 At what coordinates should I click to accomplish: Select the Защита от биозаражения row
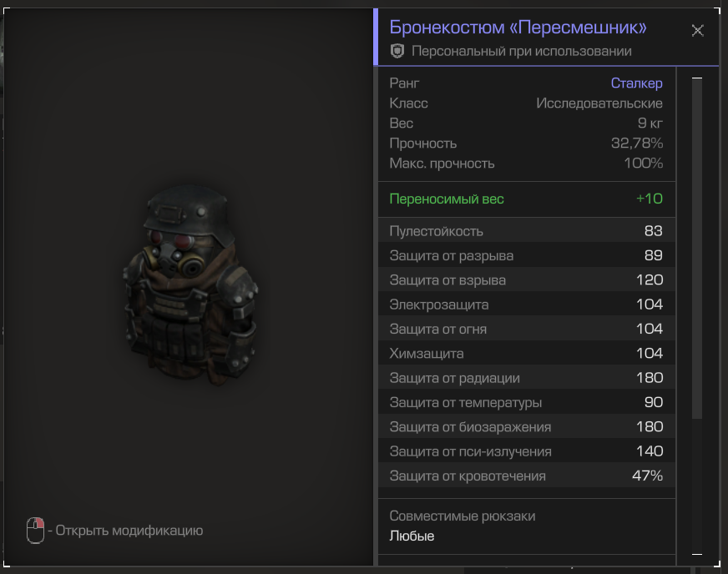(526, 427)
